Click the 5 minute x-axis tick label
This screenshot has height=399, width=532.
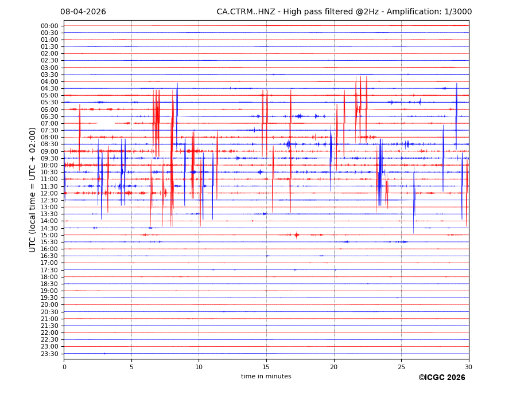coord(131,367)
